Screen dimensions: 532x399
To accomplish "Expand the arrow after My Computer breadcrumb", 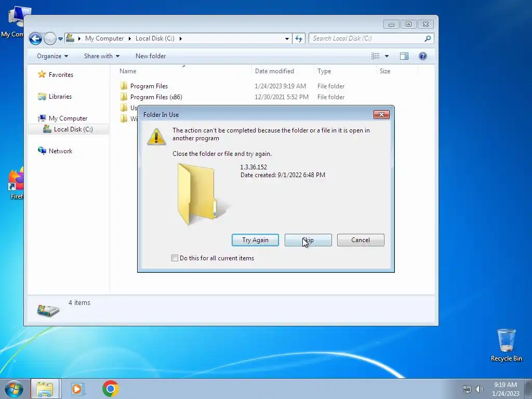I will [129, 38].
